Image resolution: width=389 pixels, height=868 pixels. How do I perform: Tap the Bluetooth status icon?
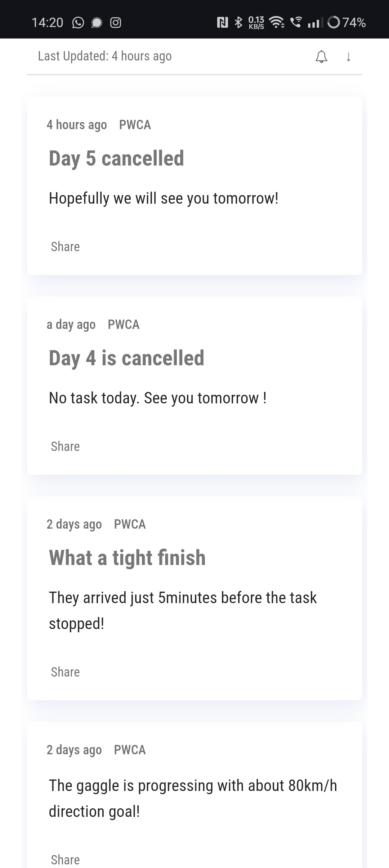(238, 23)
